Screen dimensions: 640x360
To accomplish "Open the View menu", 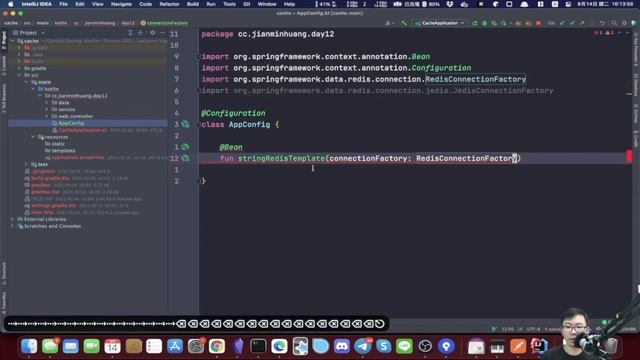I will [x=97, y=4].
